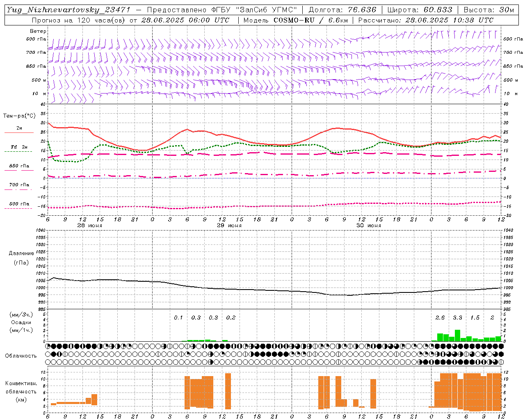Click the 3.3 precipitation amount value

457,317
